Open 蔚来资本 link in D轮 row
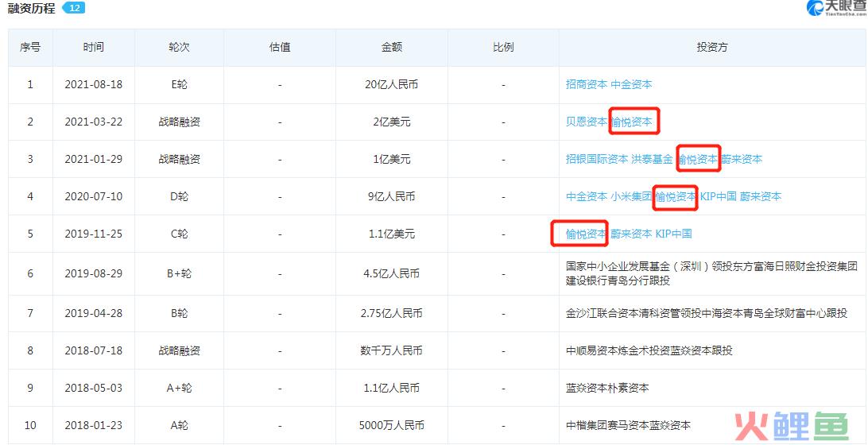868x445 pixels. coord(761,196)
